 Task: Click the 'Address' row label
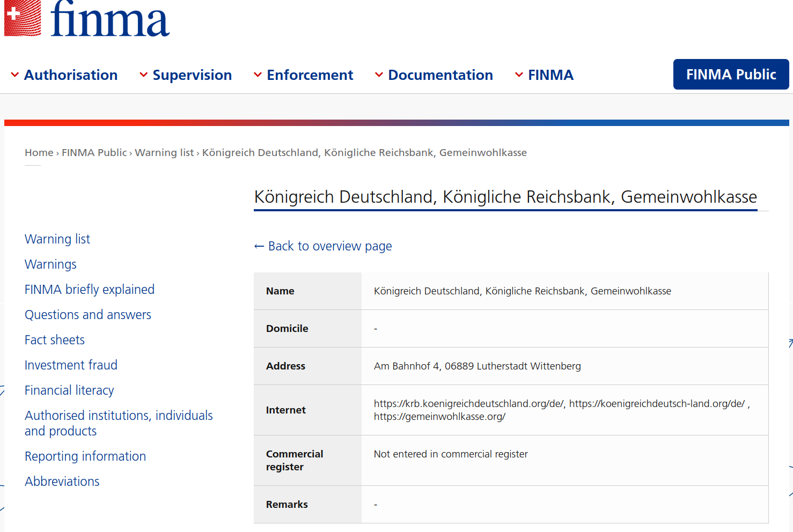pos(285,366)
